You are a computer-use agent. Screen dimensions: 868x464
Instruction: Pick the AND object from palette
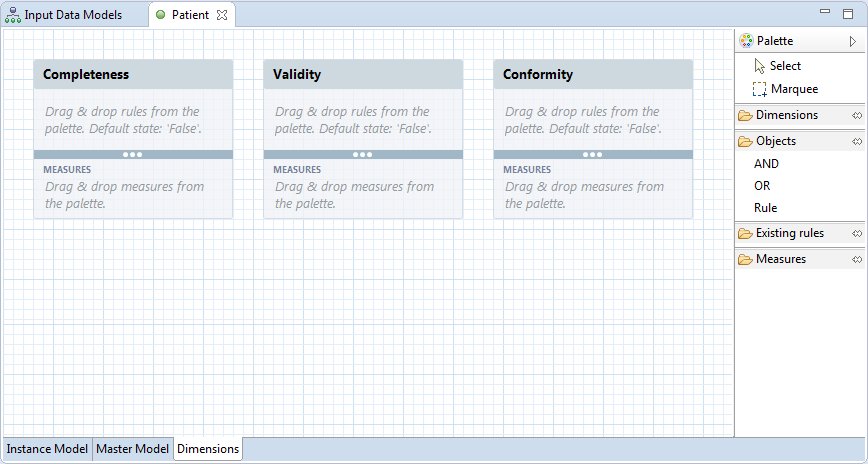[x=766, y=164]
